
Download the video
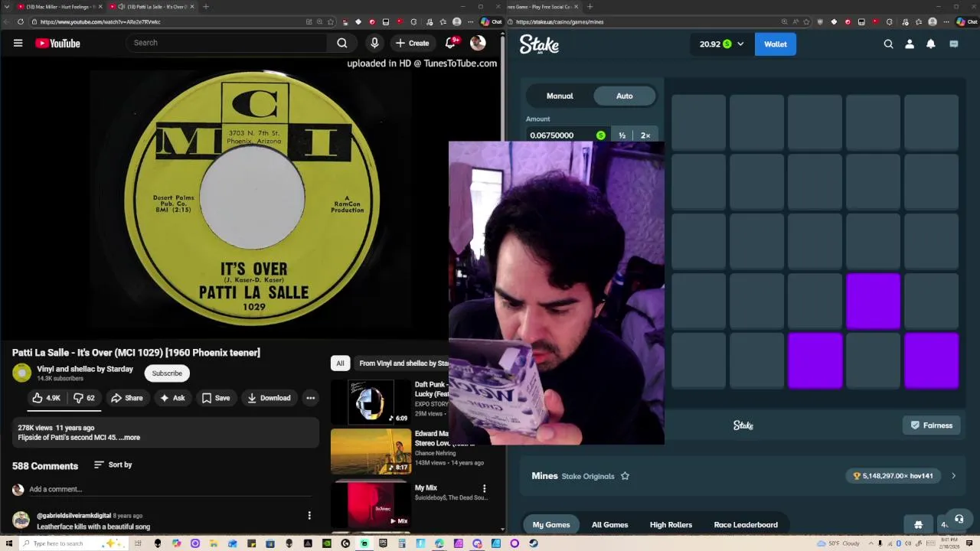tap(269, 398)
